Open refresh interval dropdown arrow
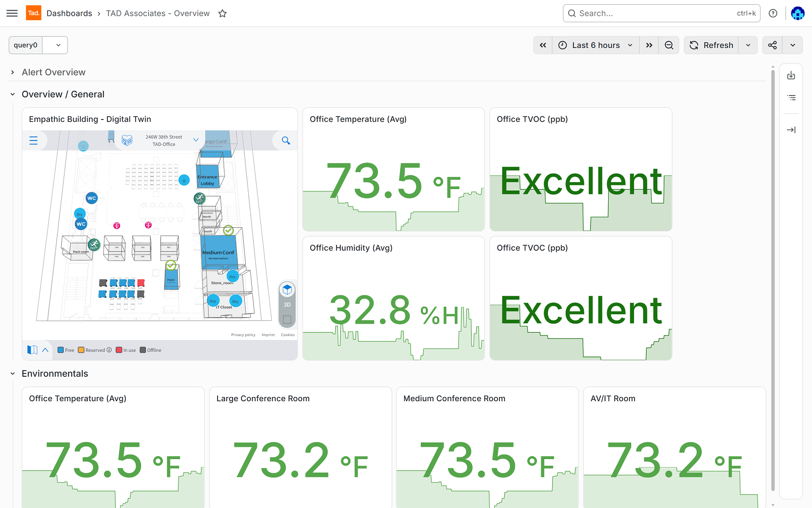Viewport: 812px width, 508px height. (x=748, y=45)
